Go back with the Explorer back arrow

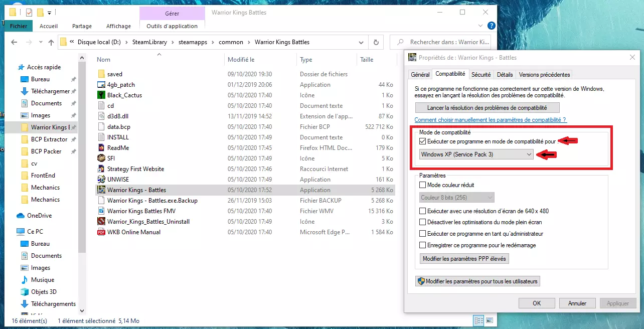[x=15, y=43]
